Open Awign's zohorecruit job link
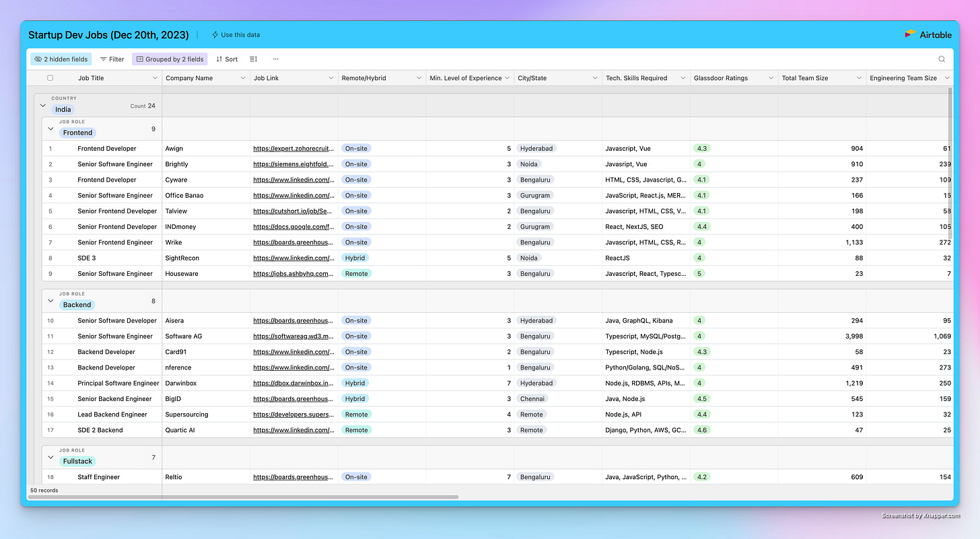This screenshot has width=980, height=539. [x=293, y=149]
